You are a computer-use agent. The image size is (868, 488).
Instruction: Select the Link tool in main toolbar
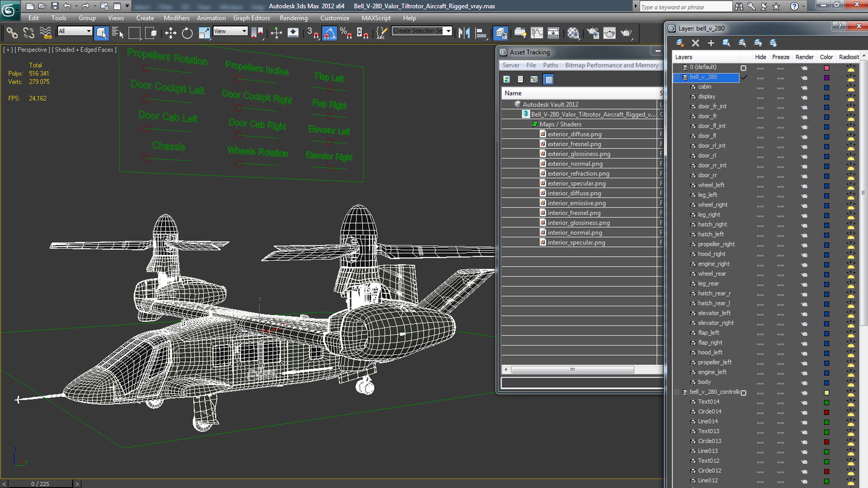pyautogui.click(x=12, y=33)
